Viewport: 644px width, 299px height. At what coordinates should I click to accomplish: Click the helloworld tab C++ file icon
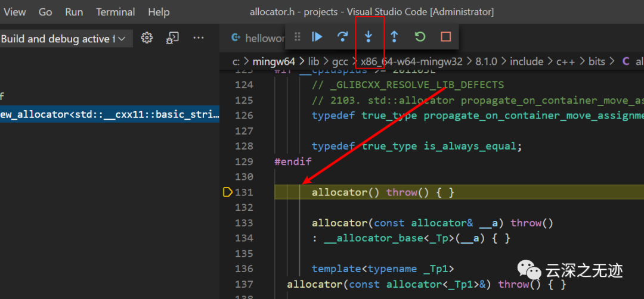pos(236,38)
